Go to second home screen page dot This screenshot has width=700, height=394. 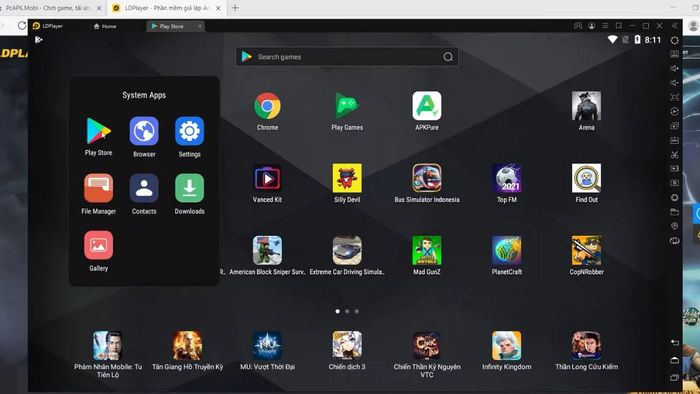347,311
